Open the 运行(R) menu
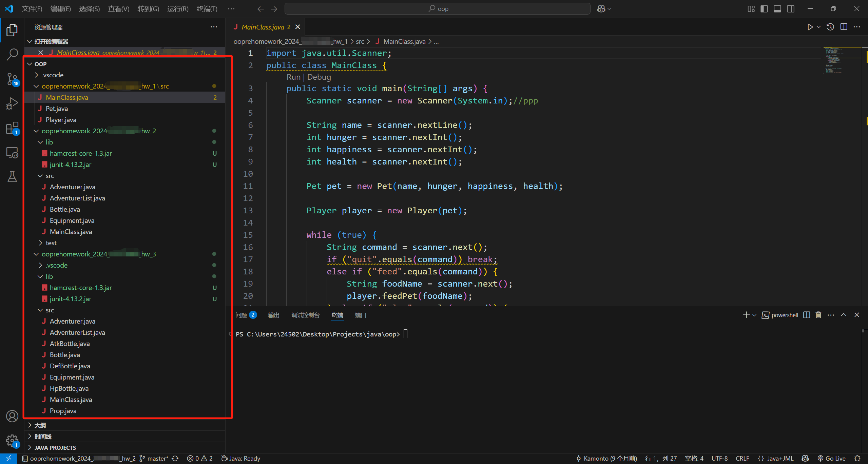The image size is (868, 464). [178, 9]
